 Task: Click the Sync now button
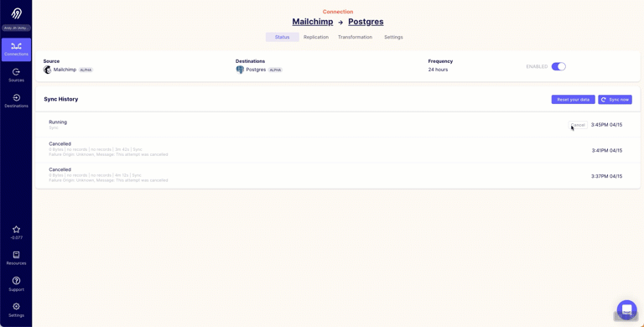point(615,100)
